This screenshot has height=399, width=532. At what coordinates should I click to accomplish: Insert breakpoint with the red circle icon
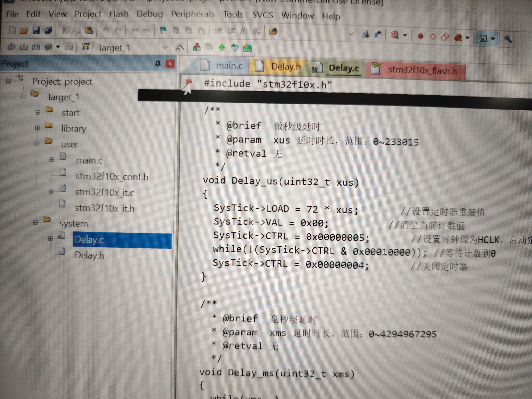[420, 36]
